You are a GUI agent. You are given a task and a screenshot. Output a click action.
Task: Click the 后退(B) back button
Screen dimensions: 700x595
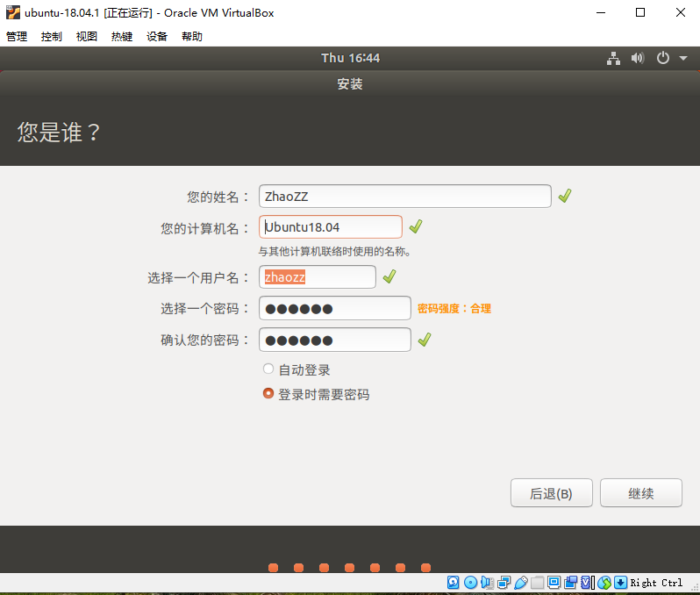click(x=552, y=493)
